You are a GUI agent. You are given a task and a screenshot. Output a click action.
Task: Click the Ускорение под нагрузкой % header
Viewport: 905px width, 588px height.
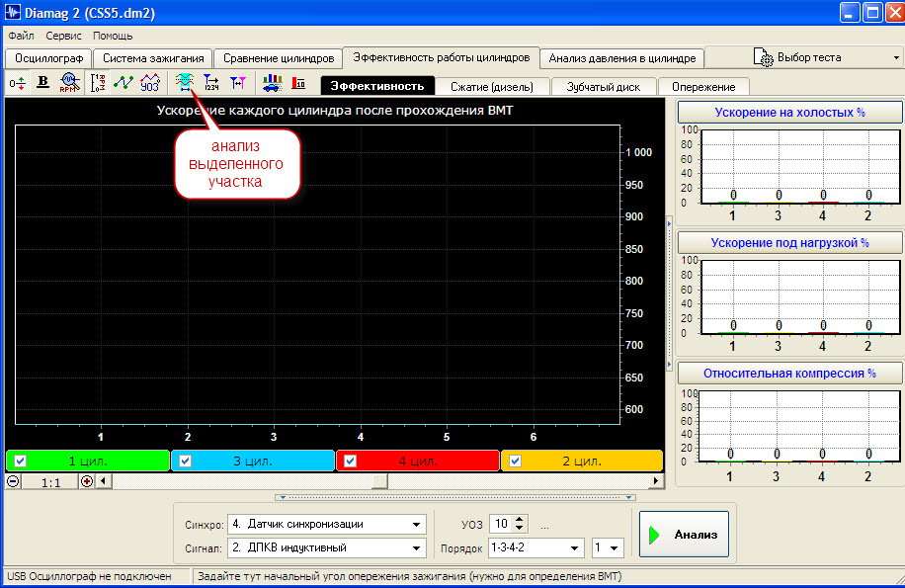pyautogui.click(x=789, y=243)
